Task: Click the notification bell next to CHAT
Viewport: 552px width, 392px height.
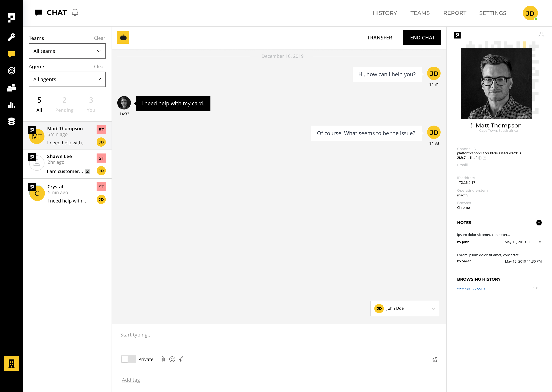Action: (x=75, y=12)
